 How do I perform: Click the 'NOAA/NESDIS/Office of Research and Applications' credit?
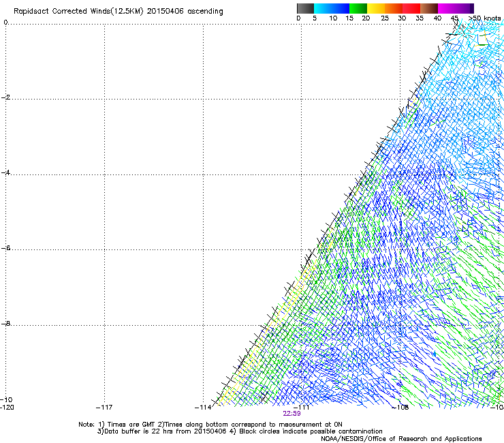point(401,439)
